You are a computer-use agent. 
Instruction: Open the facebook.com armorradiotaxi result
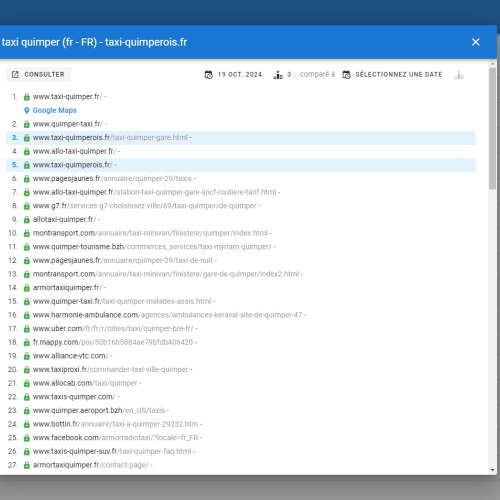click(x=115, y=438)
